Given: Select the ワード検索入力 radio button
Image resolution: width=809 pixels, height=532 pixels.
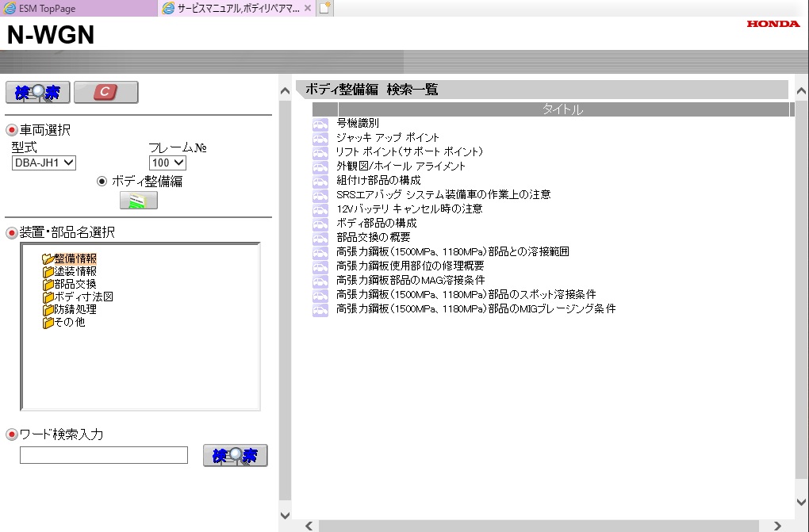Looking at the screenshot, I should point(11,434).
